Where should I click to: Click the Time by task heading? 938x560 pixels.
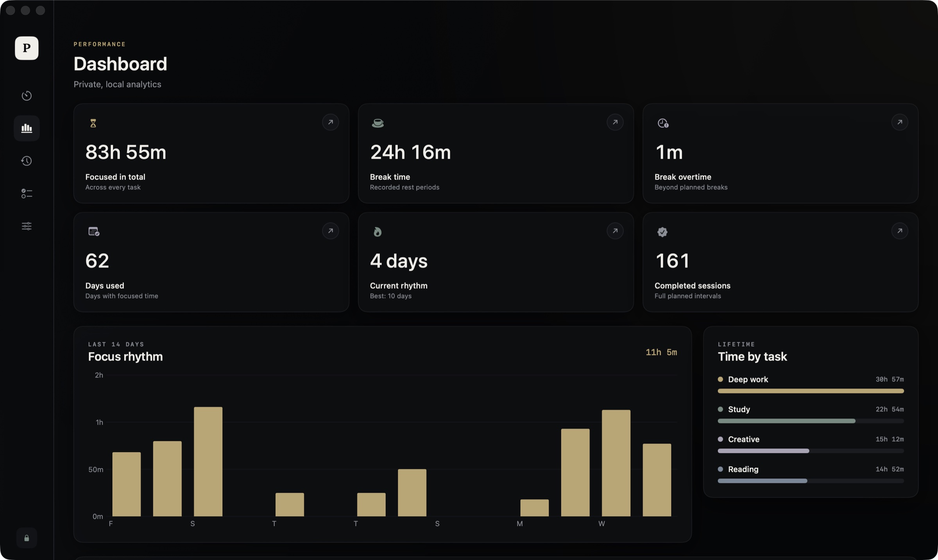tap(752, 356)
